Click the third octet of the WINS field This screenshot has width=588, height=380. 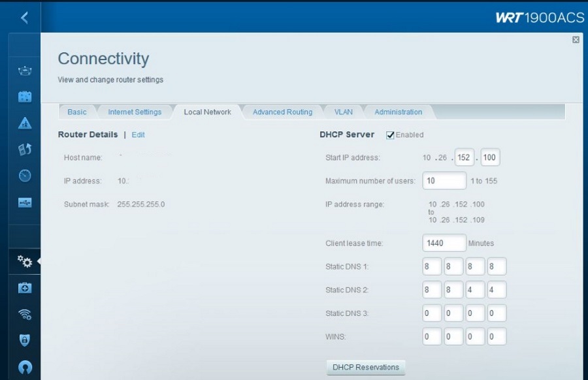tap(475, 336)
